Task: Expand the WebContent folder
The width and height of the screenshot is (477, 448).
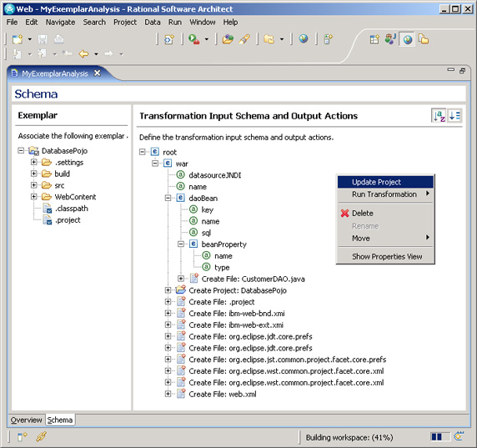Action: tap(33, 197)
